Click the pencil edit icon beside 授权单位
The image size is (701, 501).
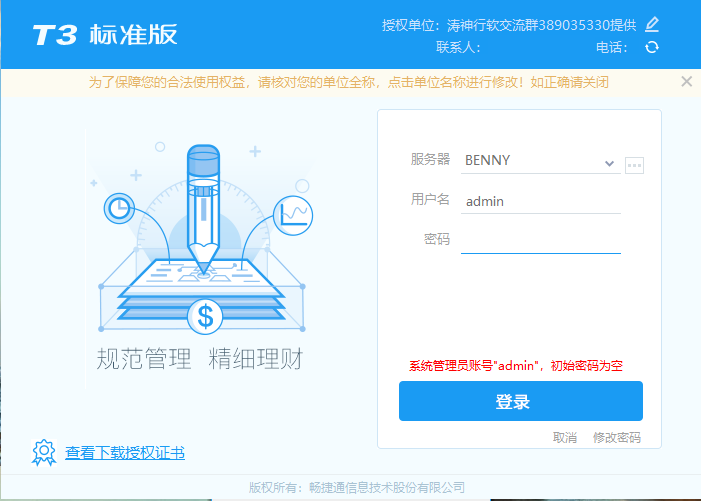[x=652, y=24]
